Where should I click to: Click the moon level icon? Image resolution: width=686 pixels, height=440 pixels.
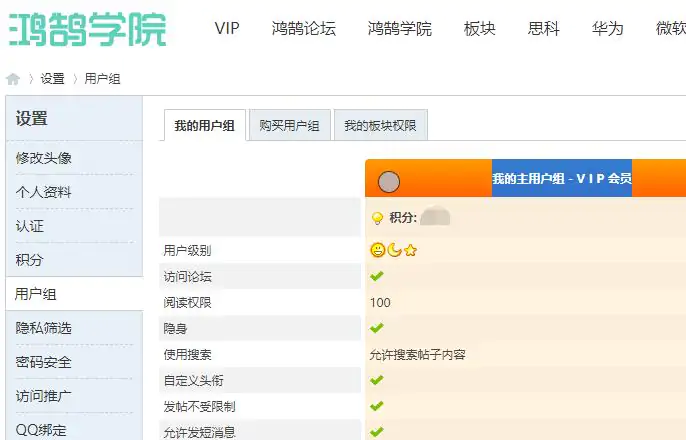point(394,250)
